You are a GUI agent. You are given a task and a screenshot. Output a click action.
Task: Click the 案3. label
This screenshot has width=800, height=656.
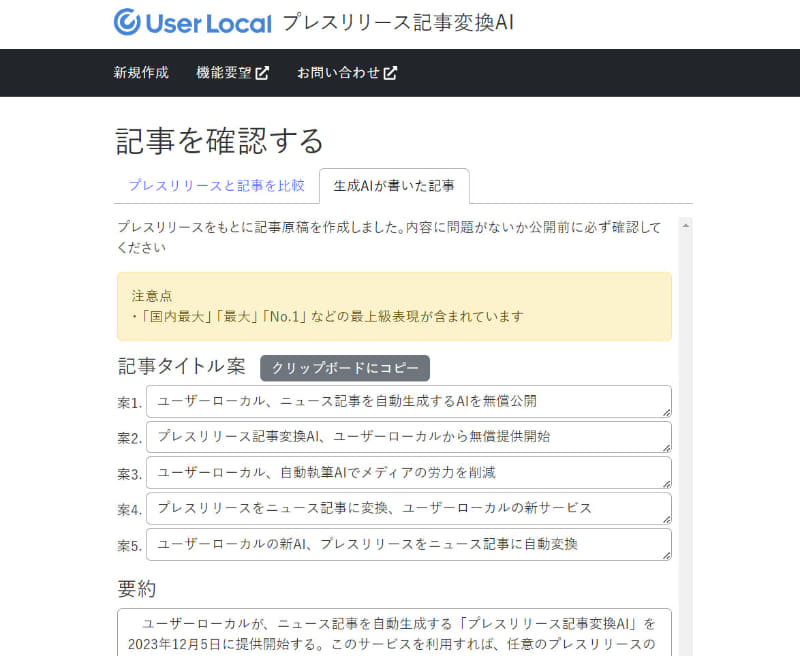point(130,474)
